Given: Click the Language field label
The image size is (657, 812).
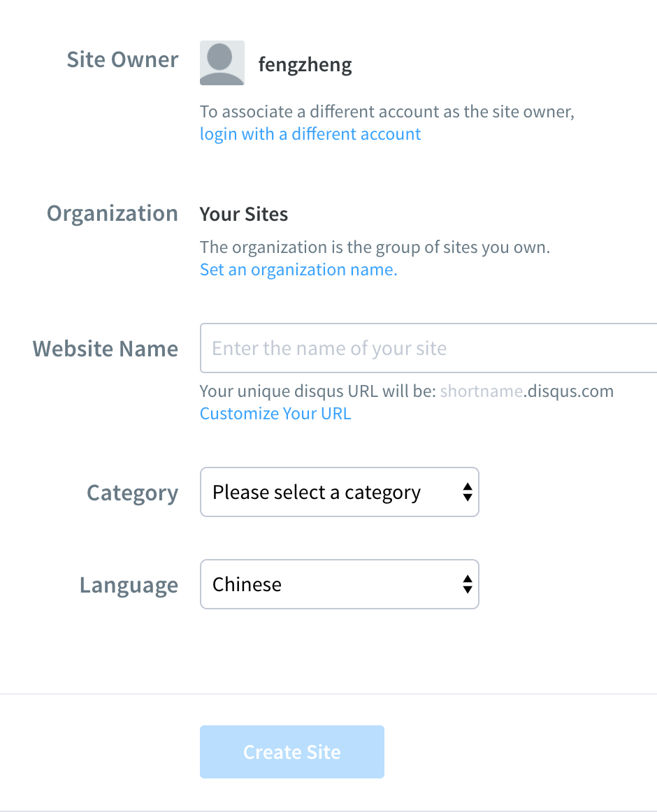Looking at the screenshot, I should 129,585.
